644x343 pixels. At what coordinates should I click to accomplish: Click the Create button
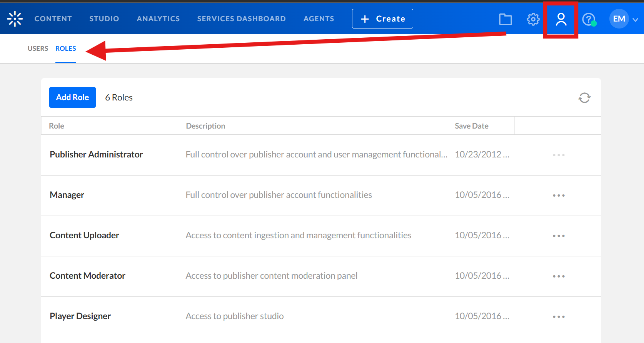point(382,19)
